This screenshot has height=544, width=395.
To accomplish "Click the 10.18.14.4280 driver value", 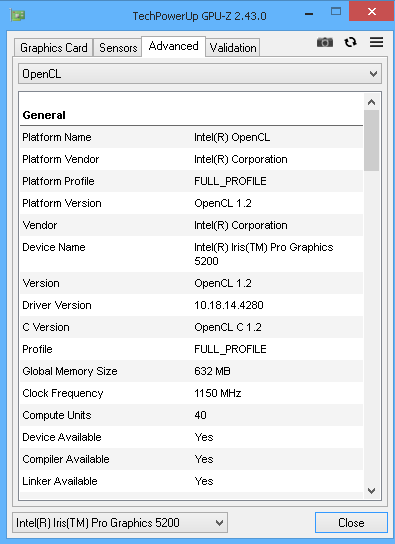I will [x=229, y=305].
